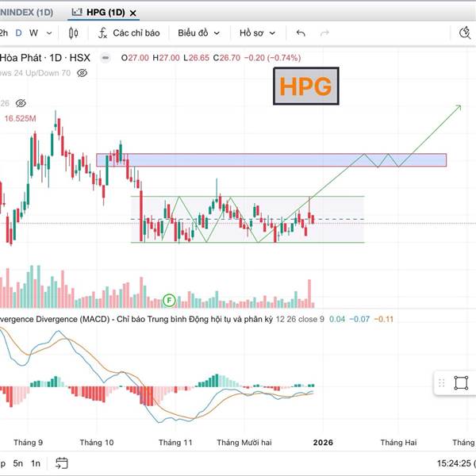The height and width of the screenshot is (476, 476).
Task: Select the 1n date range
Action: click(x=36, y=463)
